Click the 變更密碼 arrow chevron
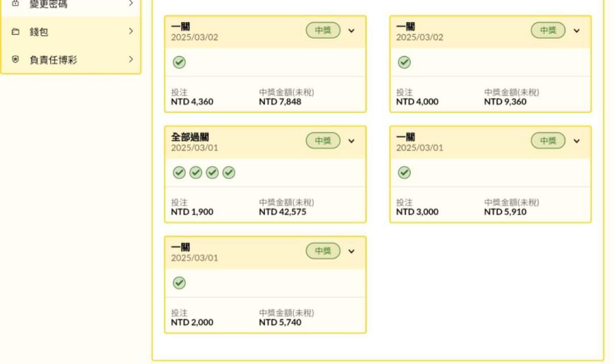Viewport: 614px width, 364px height. [131, 4]
